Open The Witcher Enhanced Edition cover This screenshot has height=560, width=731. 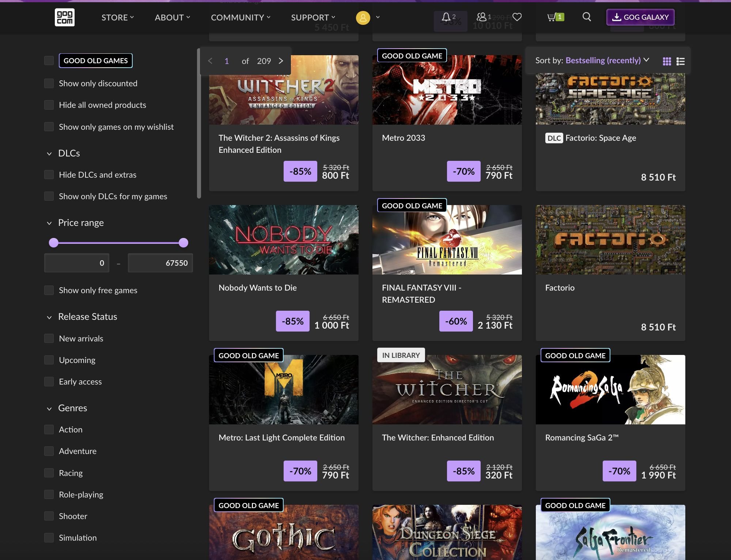coord(447,390)
